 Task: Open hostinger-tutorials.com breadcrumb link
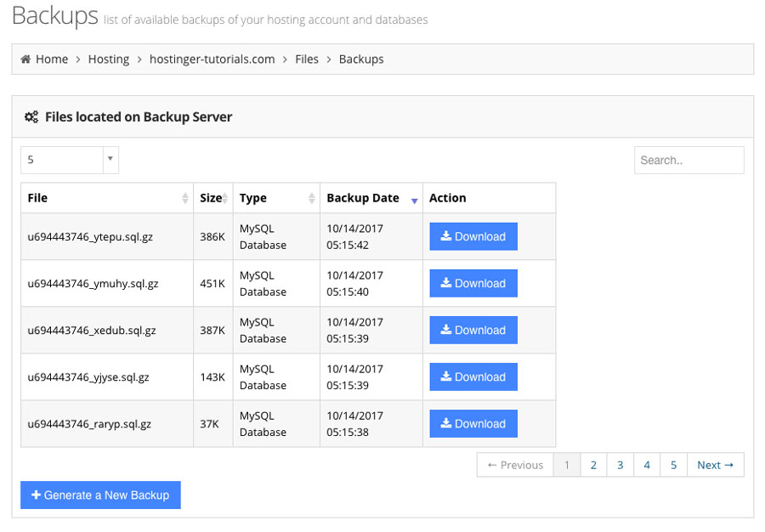click(x=212, y=59)
